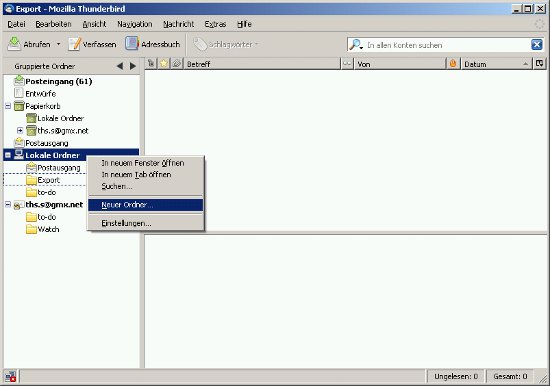Click the read status glasses column header

pyautogui.click(x=347, y=64)
